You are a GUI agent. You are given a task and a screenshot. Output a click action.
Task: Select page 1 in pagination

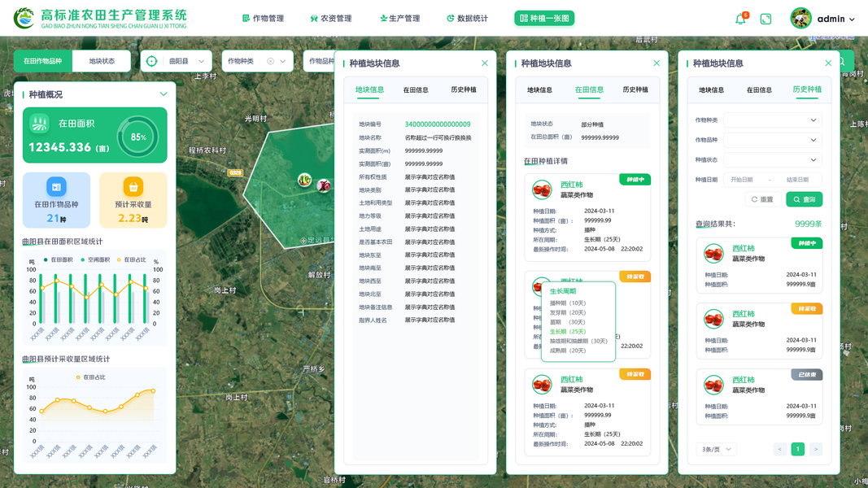coord(798,449)
